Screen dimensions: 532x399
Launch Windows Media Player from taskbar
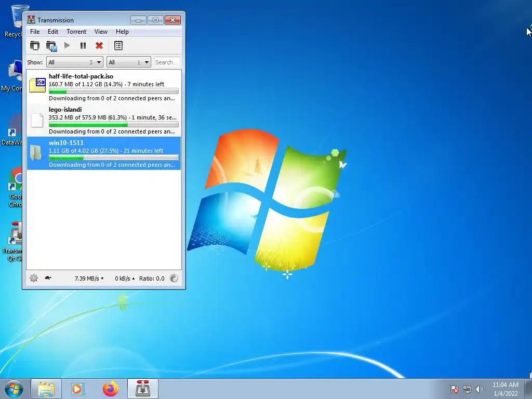[x=78, y=389]
